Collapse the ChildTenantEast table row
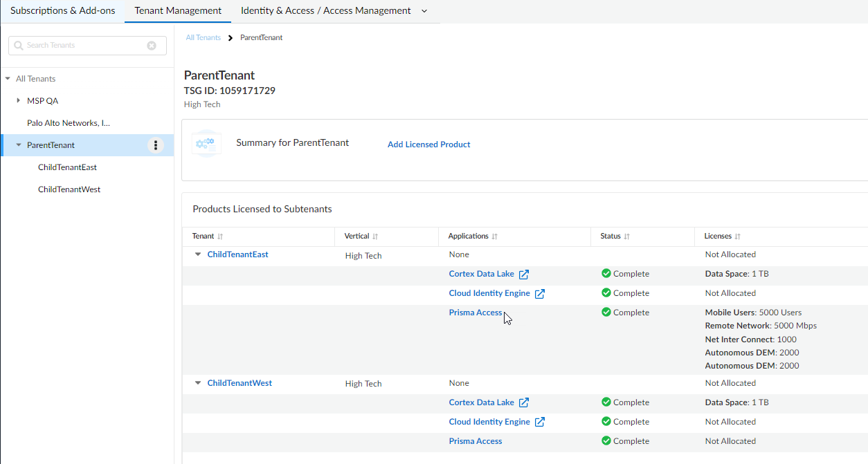868x464 pixels. (198, 254)
